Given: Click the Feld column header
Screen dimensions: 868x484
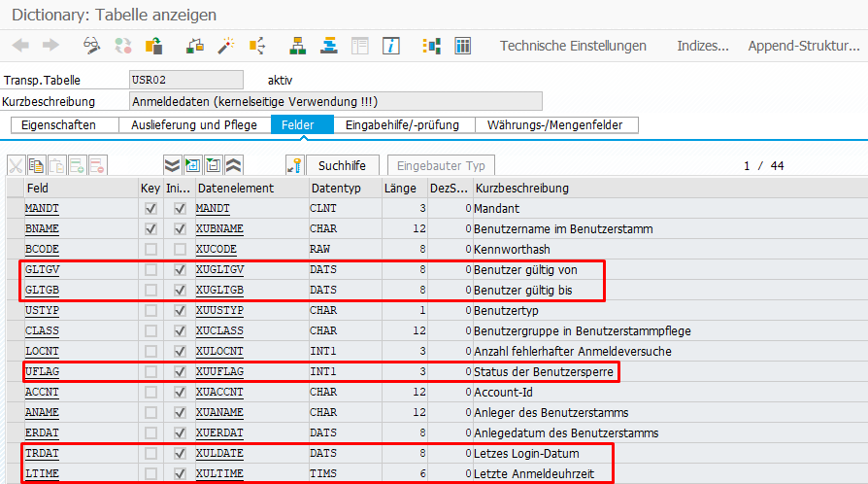Looking at the screenshot, I should [81, 188].
